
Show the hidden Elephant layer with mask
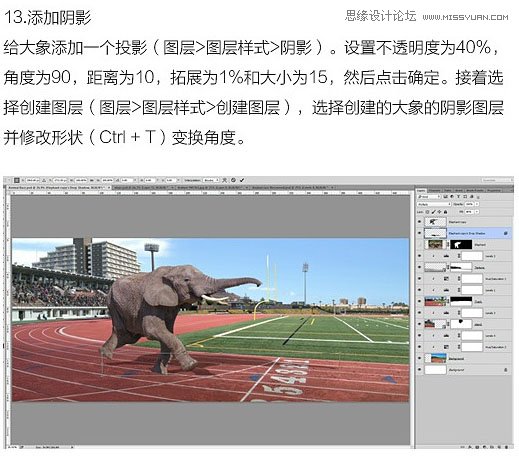419,245
